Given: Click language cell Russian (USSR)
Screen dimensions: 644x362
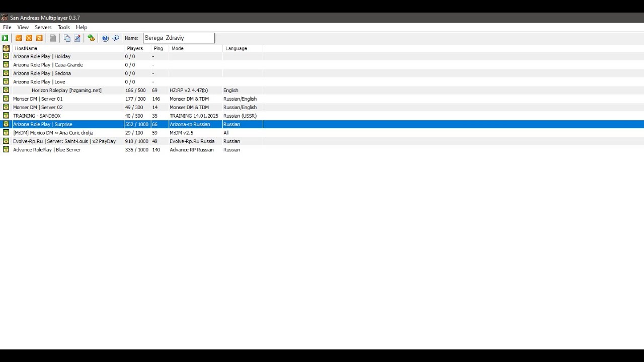Looking at the screenshot, I should pos(240,116).
